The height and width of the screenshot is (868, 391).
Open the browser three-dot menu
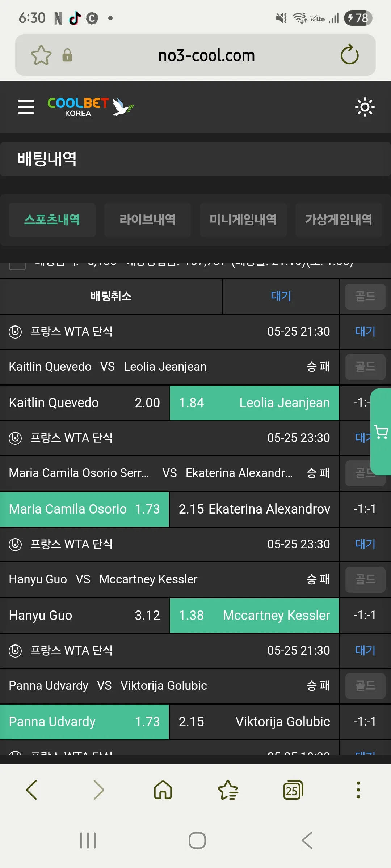(358, 790)
